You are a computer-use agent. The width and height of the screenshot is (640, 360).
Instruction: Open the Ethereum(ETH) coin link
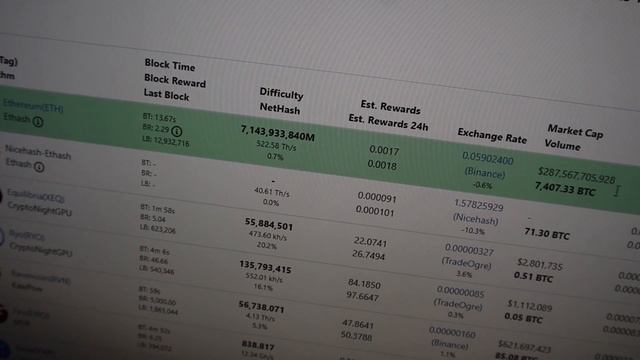tap(33, 106)
